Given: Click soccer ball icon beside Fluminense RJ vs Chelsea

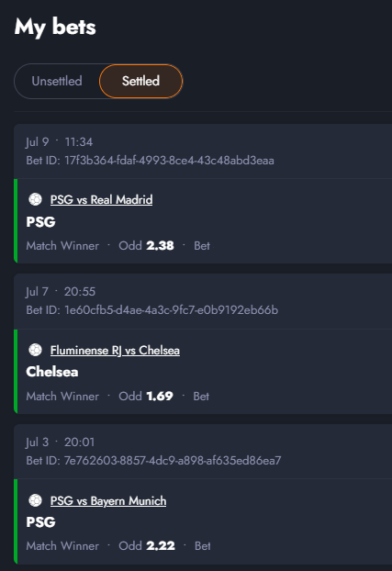Looking at the screenshot, I should (35, 350).
